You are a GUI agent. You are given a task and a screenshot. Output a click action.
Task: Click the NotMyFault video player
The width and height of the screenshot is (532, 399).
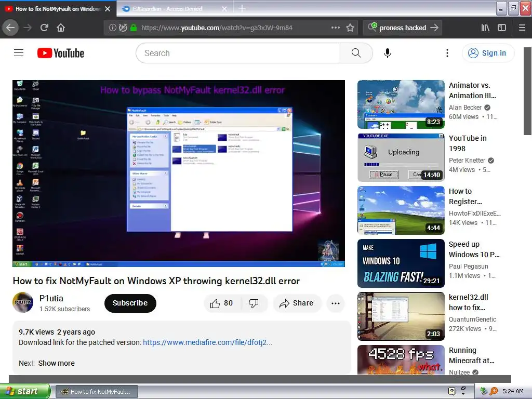(x=179, y=174)
